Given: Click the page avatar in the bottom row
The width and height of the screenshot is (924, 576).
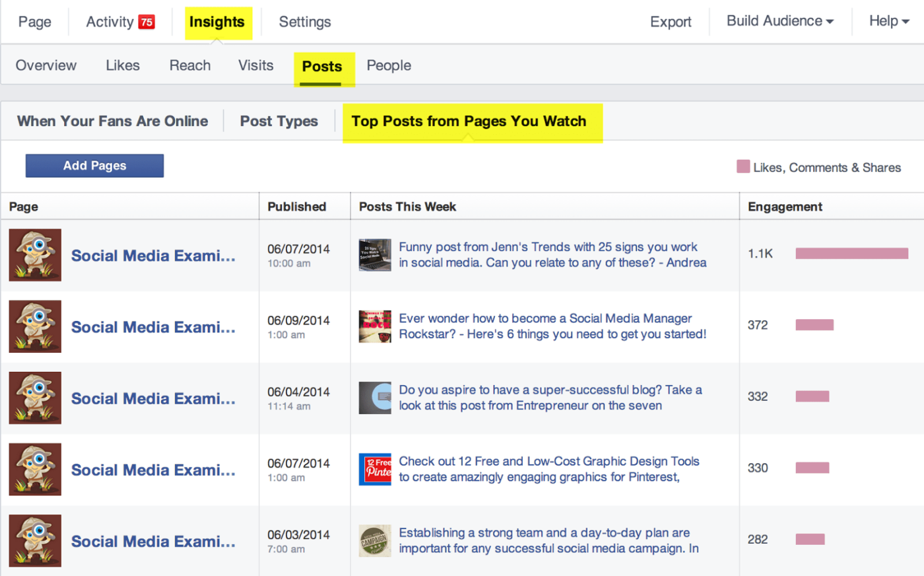Looking at the screenshot, I should [34, 540].
